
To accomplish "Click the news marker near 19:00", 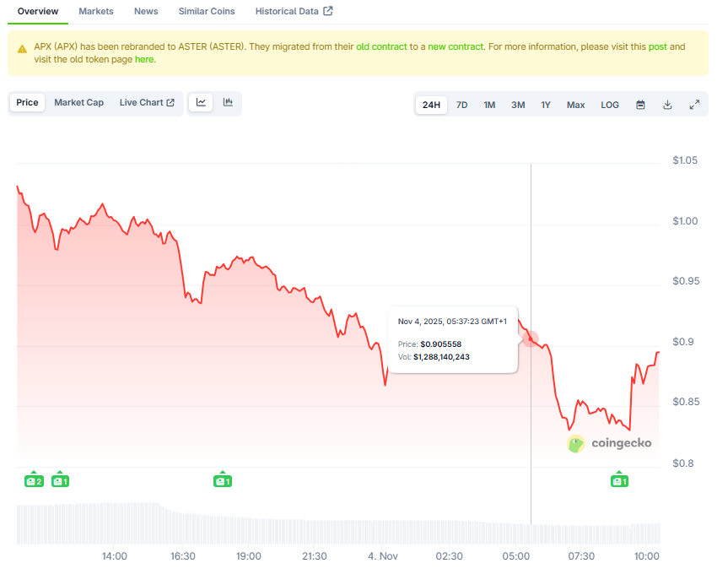I will [222, 481].
